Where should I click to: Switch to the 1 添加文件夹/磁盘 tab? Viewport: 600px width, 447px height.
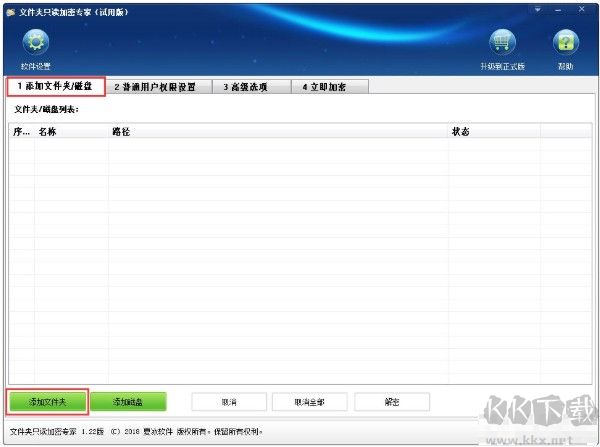55,86
